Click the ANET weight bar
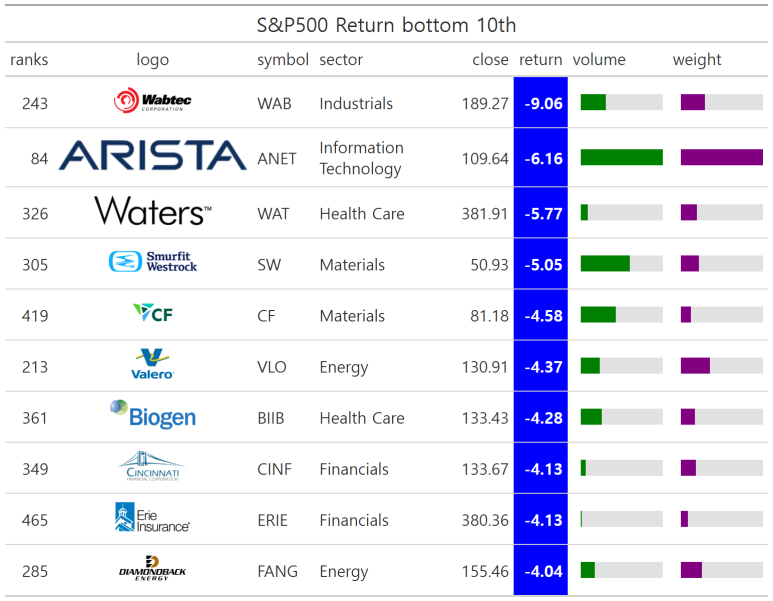 tap(722, 157)
